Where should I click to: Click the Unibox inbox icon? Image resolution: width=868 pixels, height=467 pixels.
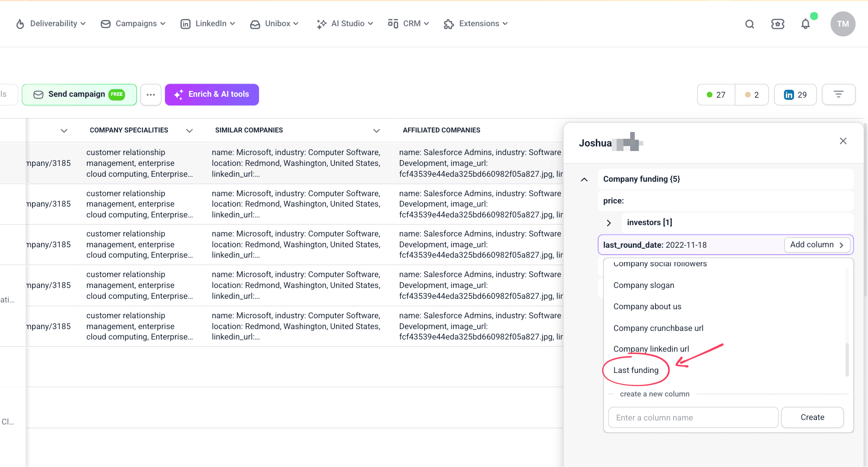pyautogui.click(x=255, y=24)
